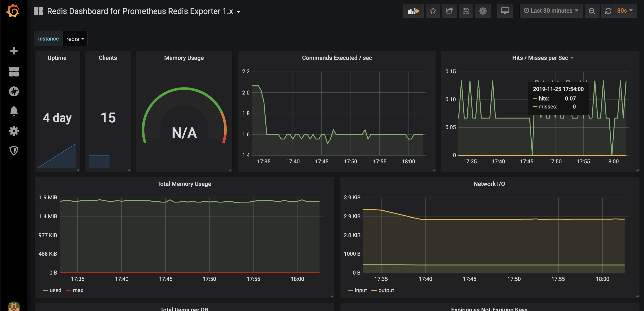Screen dimensions: 644x311
Task: Open the Dashboards grid icon in sidebar
Action: click(x=14, y=71)
